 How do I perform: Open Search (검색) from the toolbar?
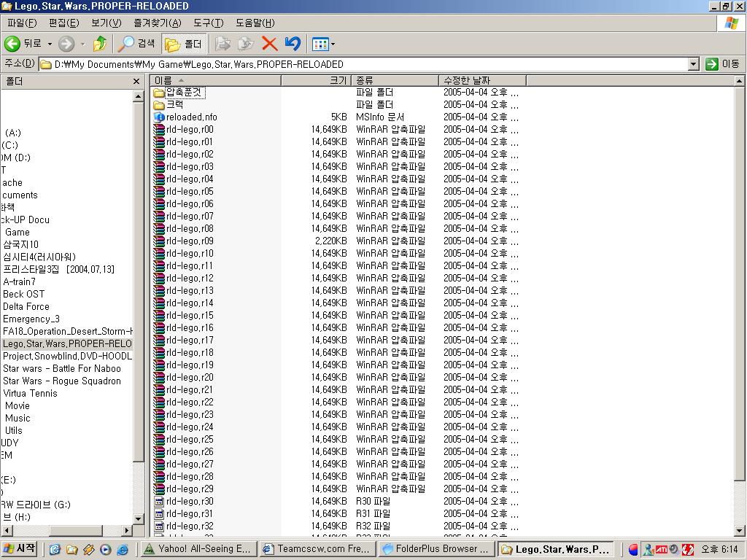[138, 44]
